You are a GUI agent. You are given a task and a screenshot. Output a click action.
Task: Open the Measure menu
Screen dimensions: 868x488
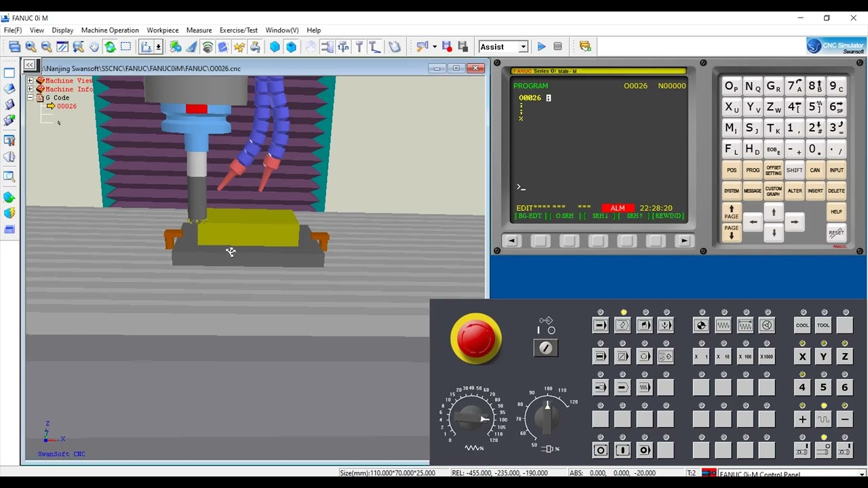tap(199, 30)
